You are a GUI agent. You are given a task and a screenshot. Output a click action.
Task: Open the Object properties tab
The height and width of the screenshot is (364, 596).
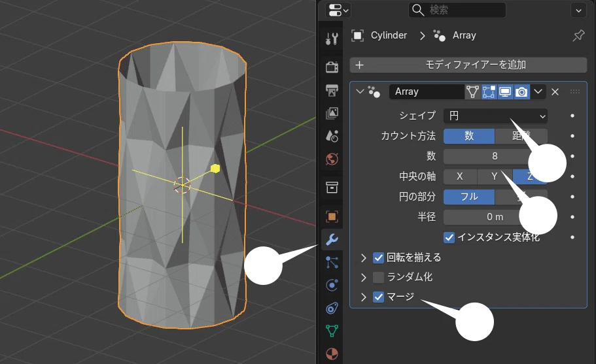point(332,217)
